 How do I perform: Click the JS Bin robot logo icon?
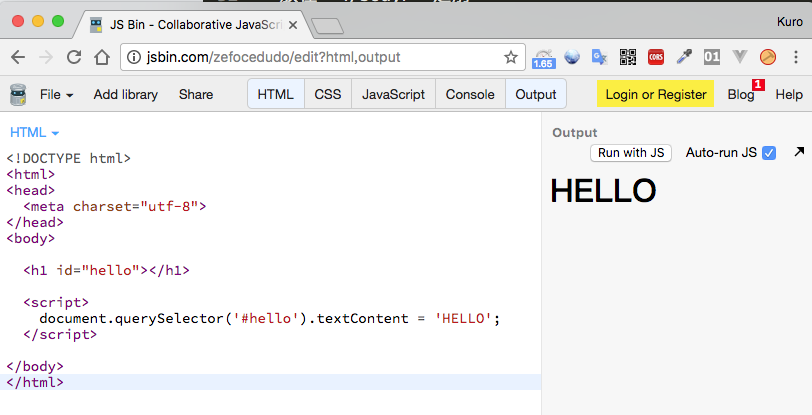(x=18, y=95)
